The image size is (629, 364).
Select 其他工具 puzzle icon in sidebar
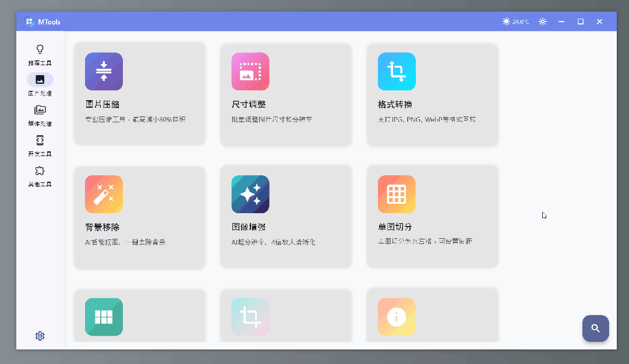[40, 171]
